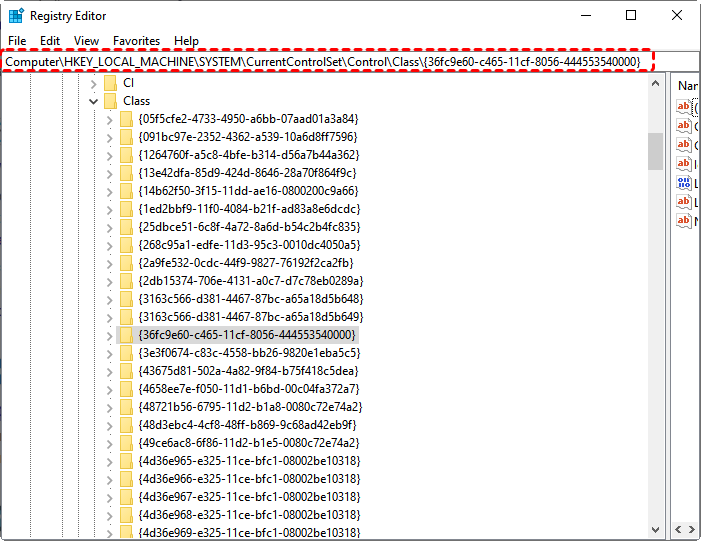
Task: Click folder icon of {268c95a1-edfe-11d3-95c3-0010dc4050a5}
Action: (x=127, y=245)
